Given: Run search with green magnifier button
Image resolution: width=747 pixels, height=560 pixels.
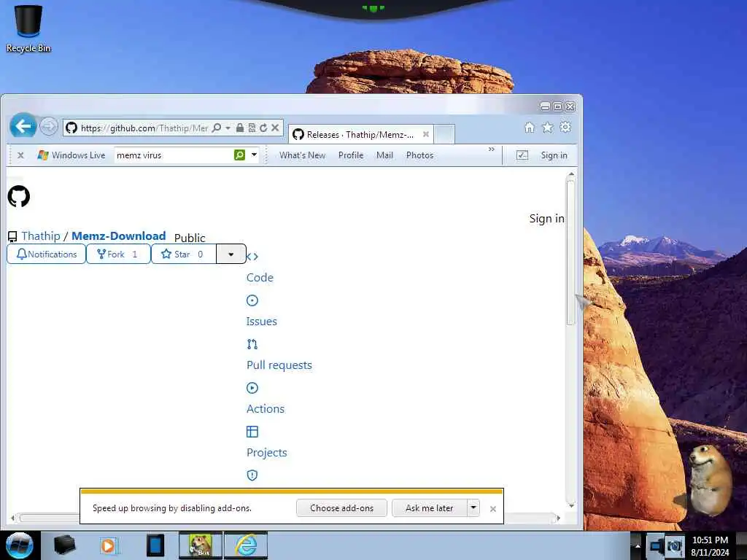Looking at the screenshot, I should coord(239,155).
